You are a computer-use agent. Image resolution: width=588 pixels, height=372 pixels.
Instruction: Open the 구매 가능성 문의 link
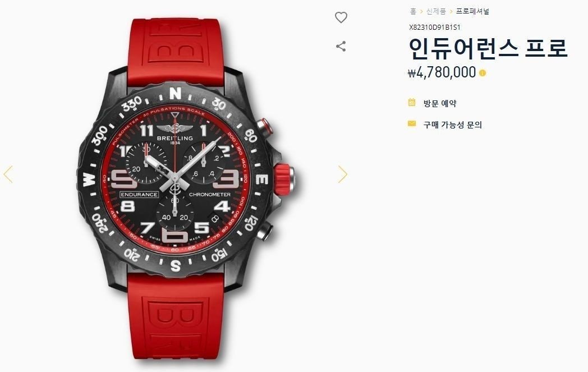pyautogui.click(x=453, y=125)
